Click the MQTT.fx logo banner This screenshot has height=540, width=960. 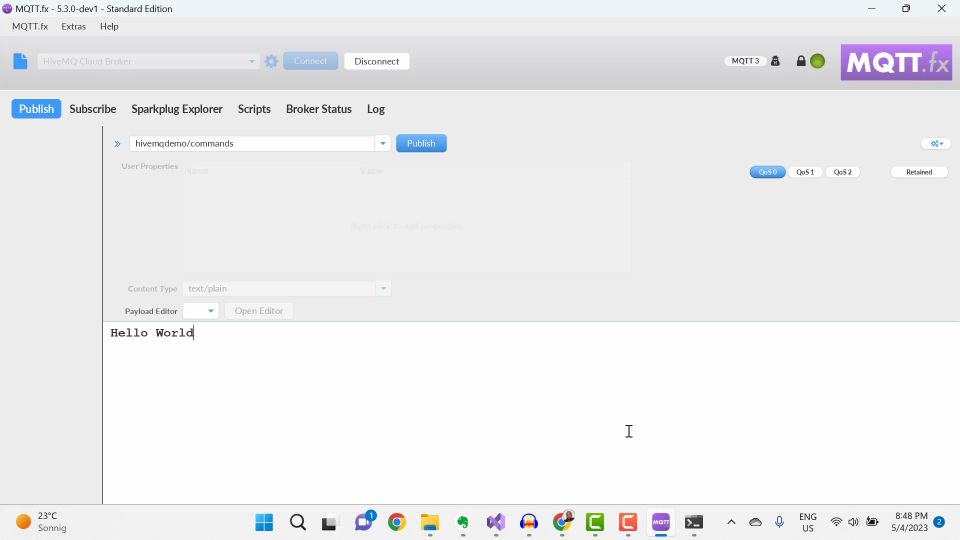pyautogui.click(x=896, y=62)
